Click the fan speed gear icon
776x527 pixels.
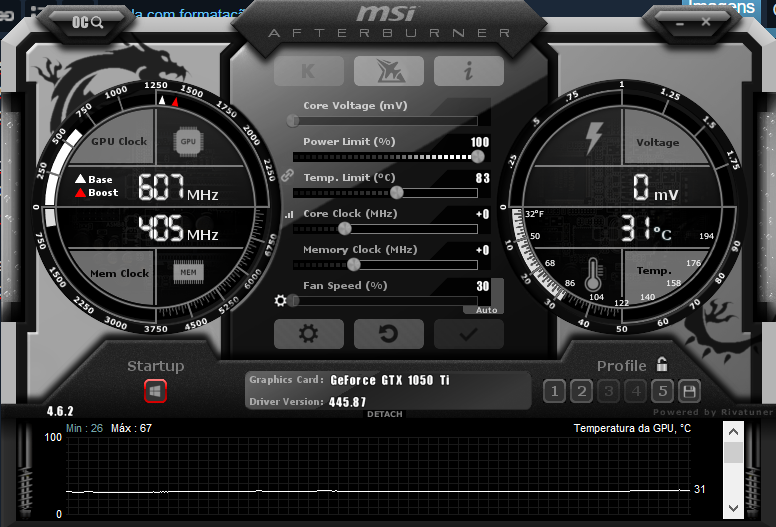pos(281,300)
